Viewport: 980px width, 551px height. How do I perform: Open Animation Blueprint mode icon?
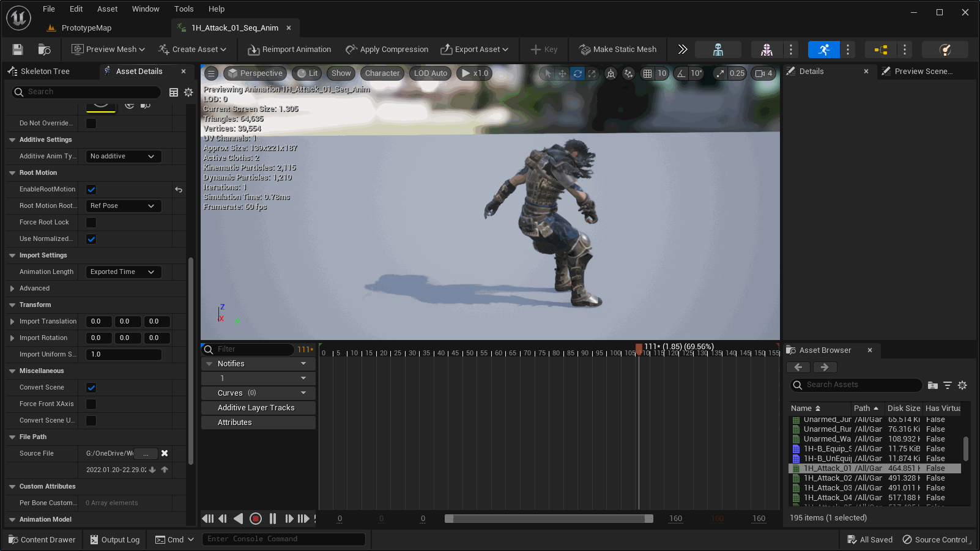(x=881, y=50)
